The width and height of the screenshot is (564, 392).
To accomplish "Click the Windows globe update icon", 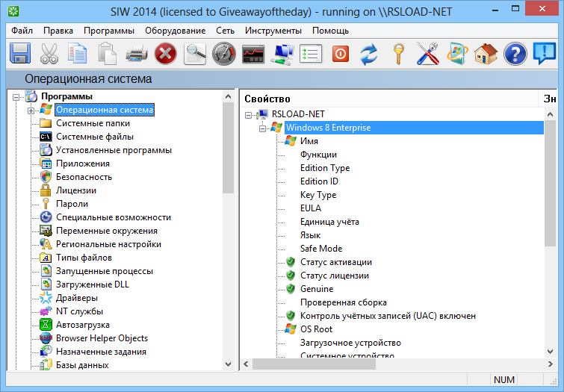I will click(x=457, y=54).
